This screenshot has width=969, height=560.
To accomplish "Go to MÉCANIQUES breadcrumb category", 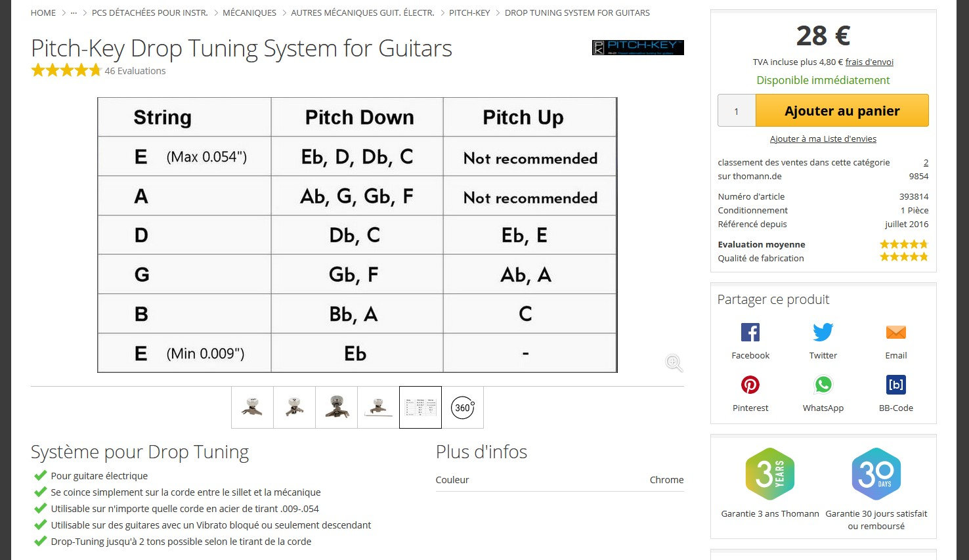I will coord(249,12).
